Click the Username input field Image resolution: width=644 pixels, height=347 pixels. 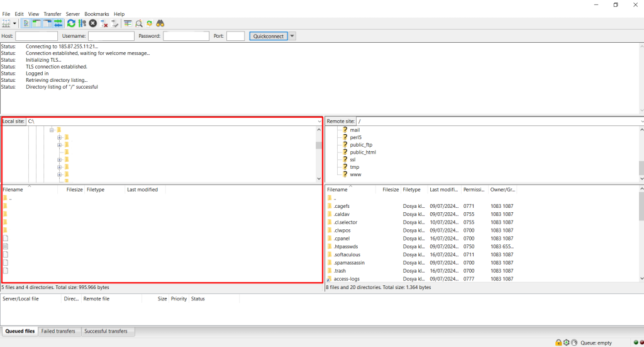click(x=111, y=36)
